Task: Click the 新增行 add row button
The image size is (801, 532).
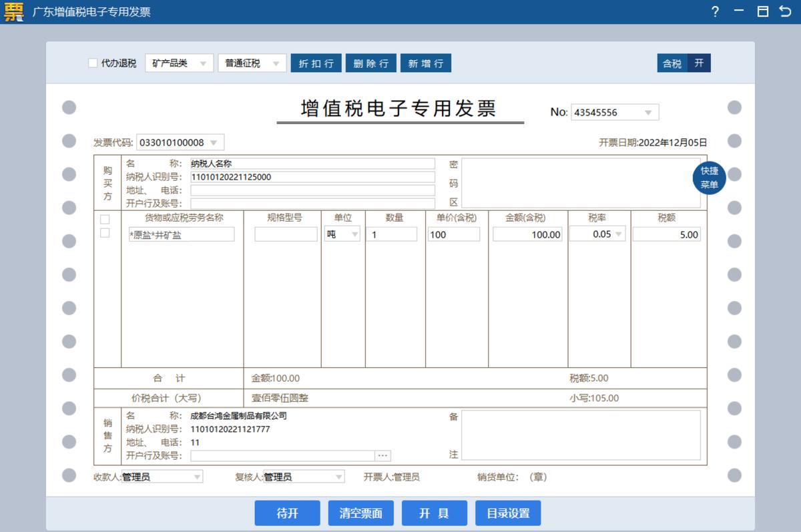Action: (426, 63)
